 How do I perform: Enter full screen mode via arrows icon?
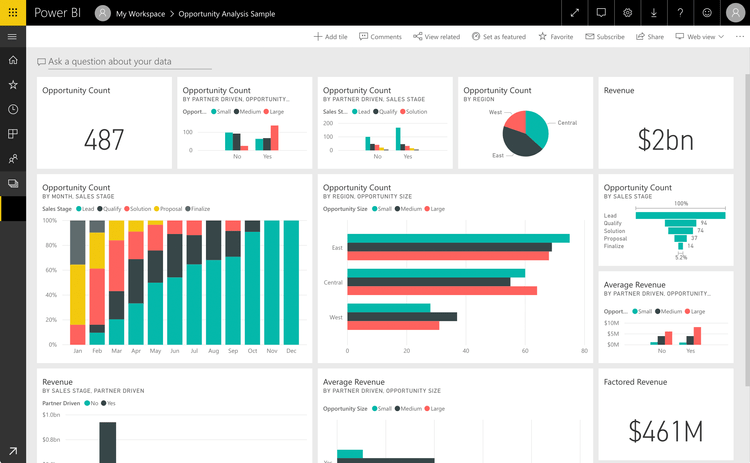coord(575,13)
